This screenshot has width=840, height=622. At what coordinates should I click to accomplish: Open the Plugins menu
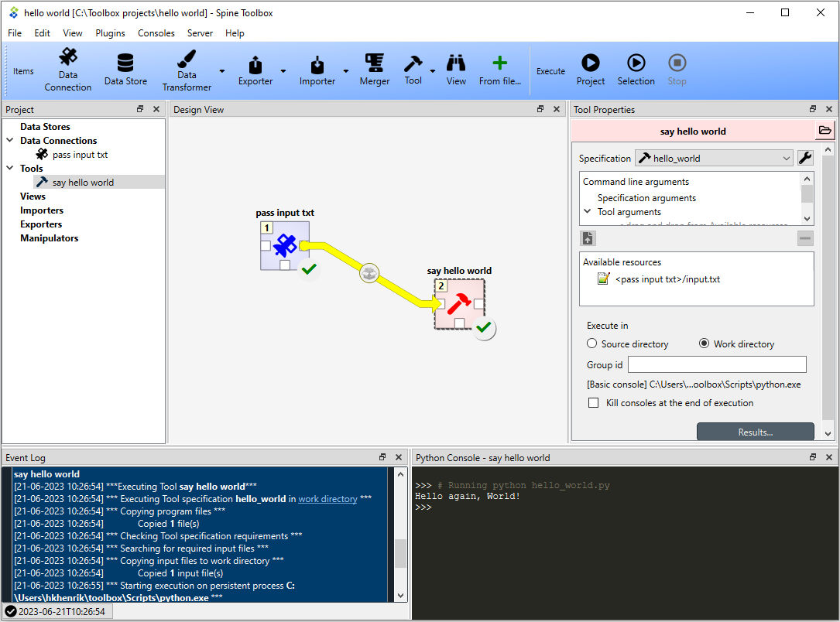(x=111, y=33)
